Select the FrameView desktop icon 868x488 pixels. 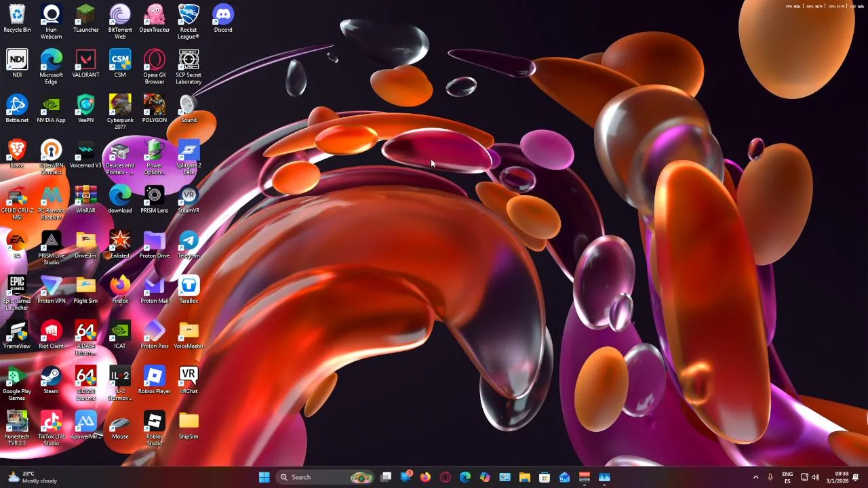point(17,335)
